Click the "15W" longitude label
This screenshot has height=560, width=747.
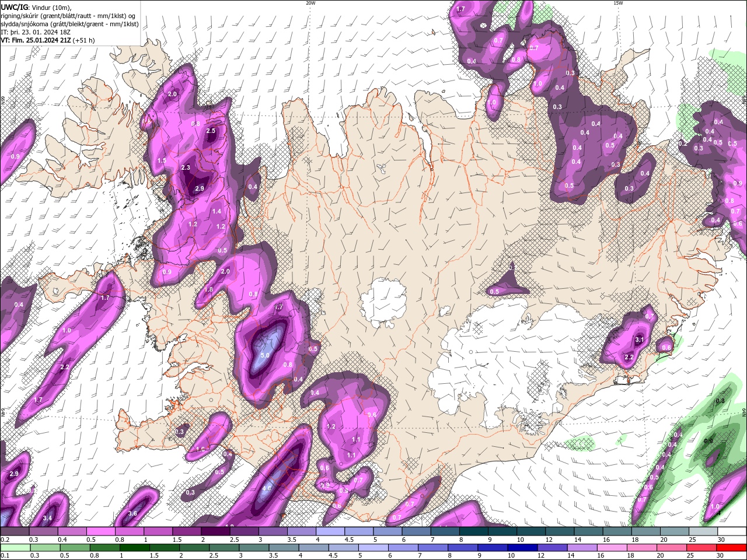tap(618, 3)
